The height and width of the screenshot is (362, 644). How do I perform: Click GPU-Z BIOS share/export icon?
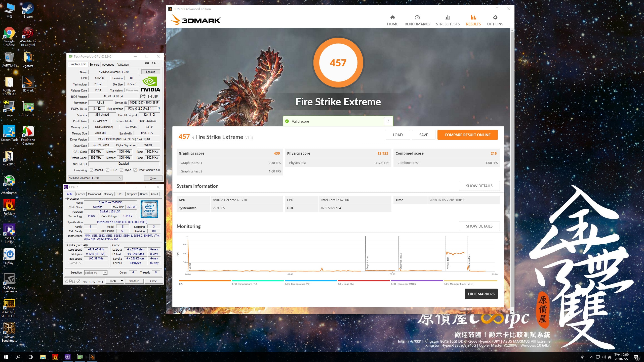coord(143,96)
